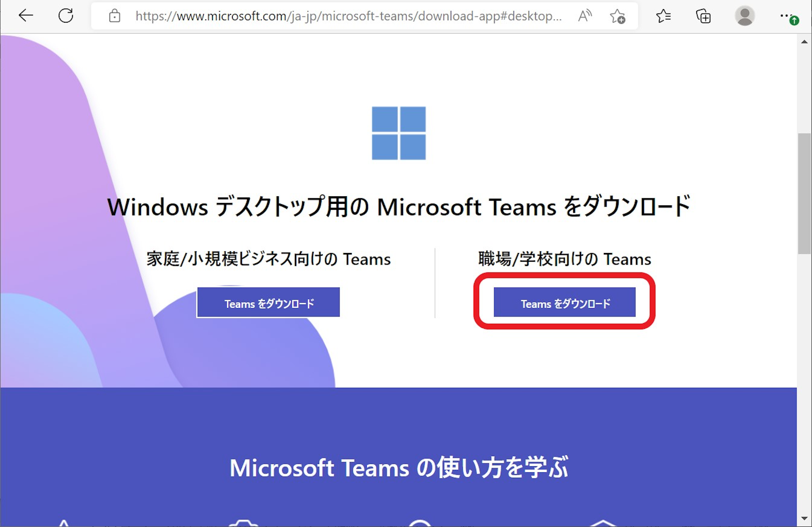812x527 pixels.
Task: Click 家庭/小規模ビジネス向けの Teams label
Action: (268, 259)
